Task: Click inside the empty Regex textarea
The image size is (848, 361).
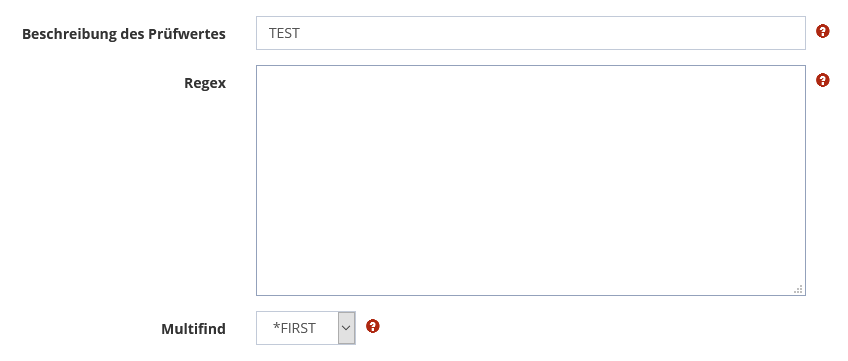Action: tap(531, 180)
